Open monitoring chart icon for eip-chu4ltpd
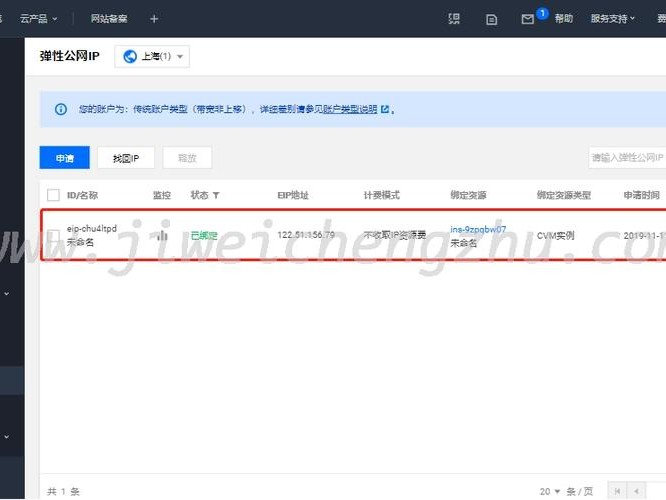The width and height of the screenshot is (666, 500). coord(162,235)
